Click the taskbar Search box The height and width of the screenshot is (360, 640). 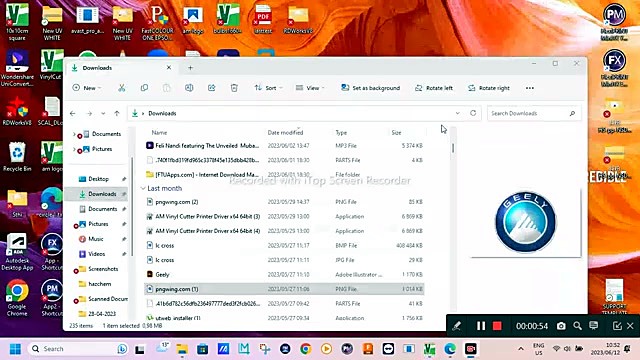[x=77, y=349]
